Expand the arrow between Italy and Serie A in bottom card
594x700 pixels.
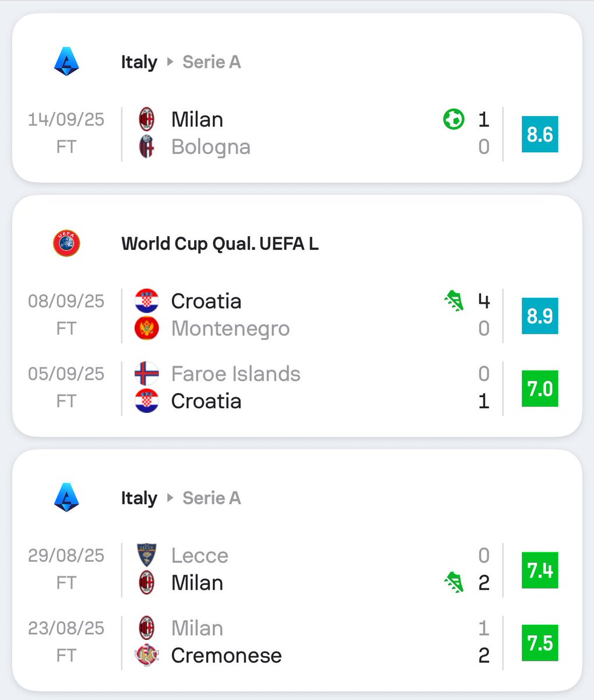[x=170, y=498]
